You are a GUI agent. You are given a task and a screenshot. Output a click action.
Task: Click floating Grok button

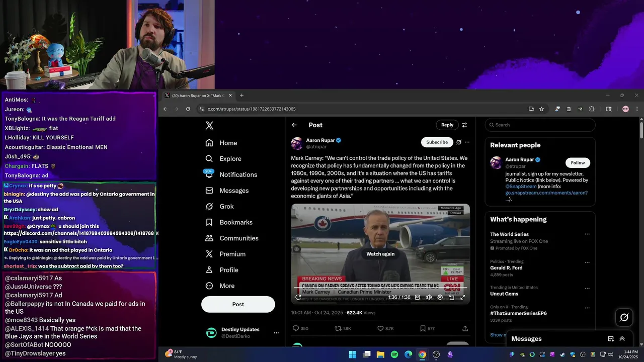point(624,317)
